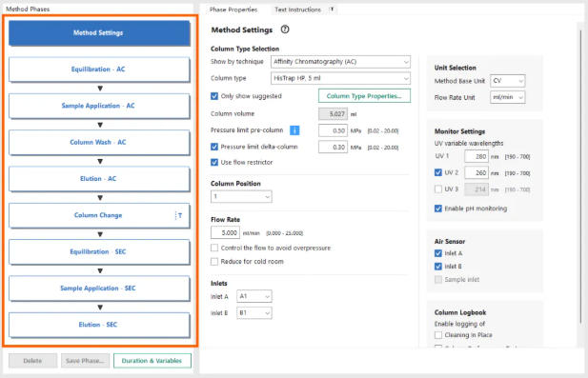Select the Sample Application - AC phase

click(x=99, y=106)
